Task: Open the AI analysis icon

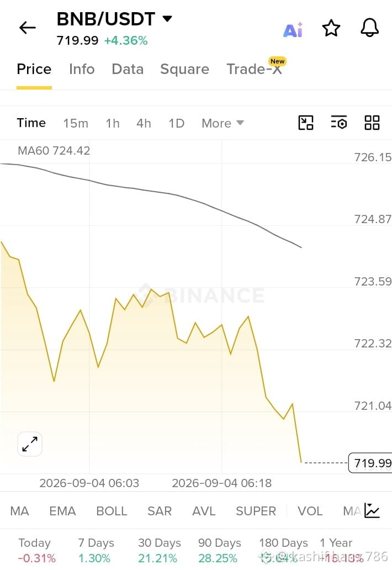Action: coord(293,29)
